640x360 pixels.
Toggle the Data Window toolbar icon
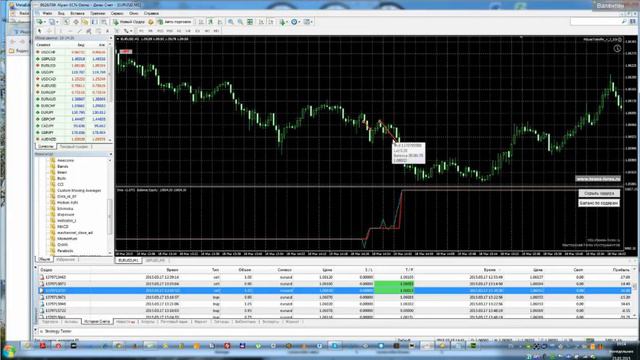click(76, 22)
